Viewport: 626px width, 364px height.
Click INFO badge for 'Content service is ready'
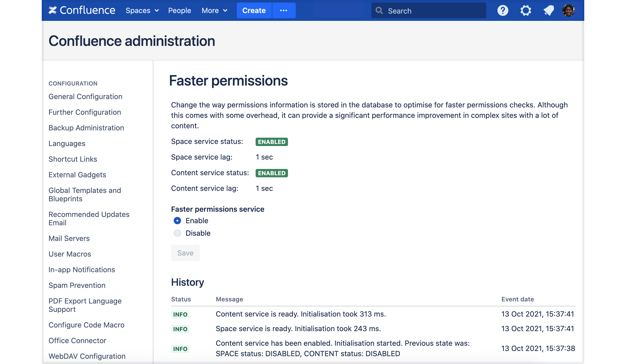coord(180,314)
